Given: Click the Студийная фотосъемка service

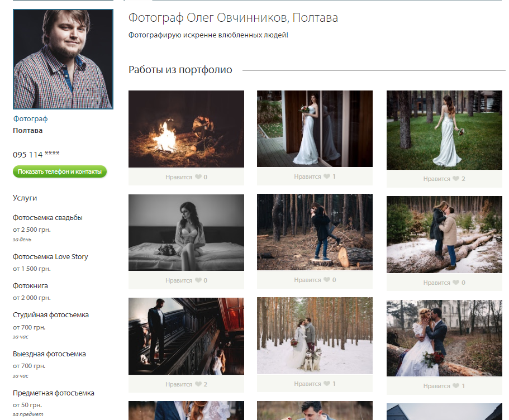Looking at the screenshot, I should click(x=51, y=315).
